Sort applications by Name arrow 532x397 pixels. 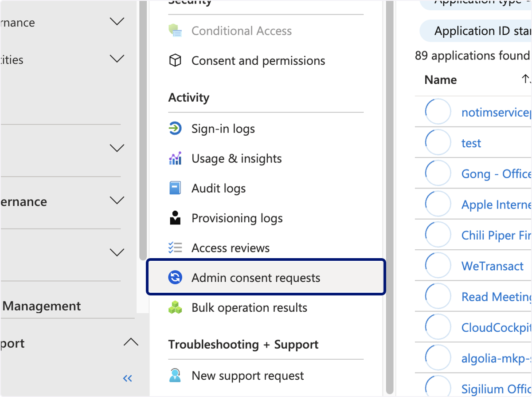pos(526,79)
